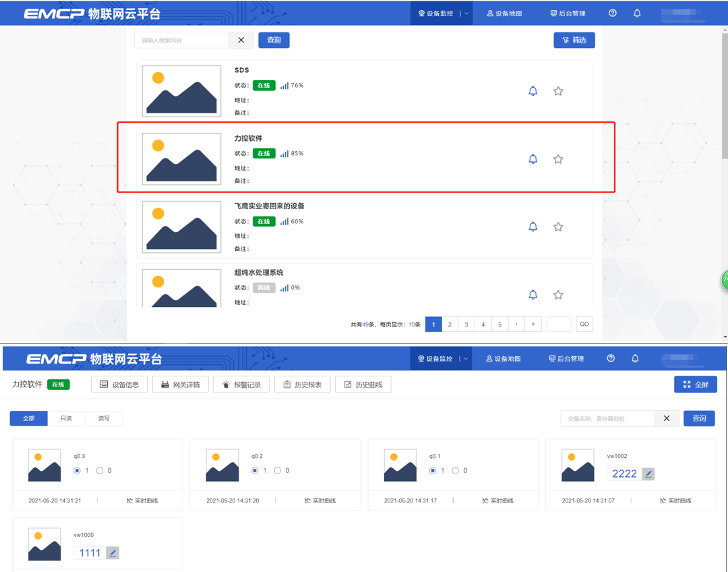Go to page 2
The image size is (728, 572).
450,324
